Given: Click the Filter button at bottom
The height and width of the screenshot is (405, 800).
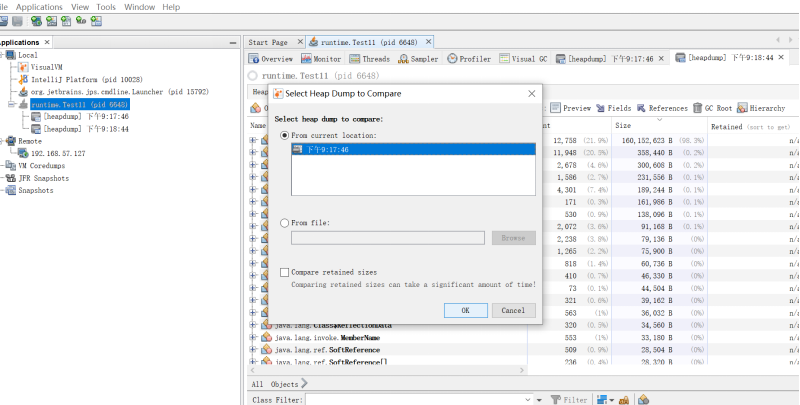Looking at the screenshot, I should pos(569,400).
